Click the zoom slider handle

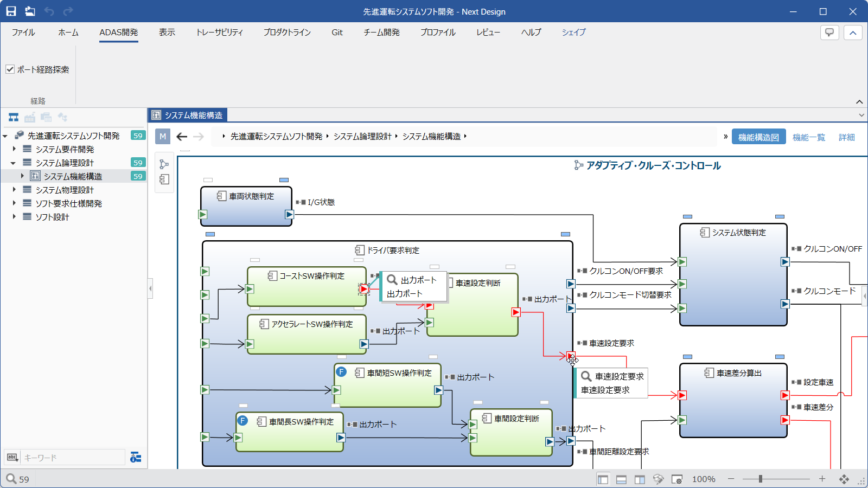[761, 479]
